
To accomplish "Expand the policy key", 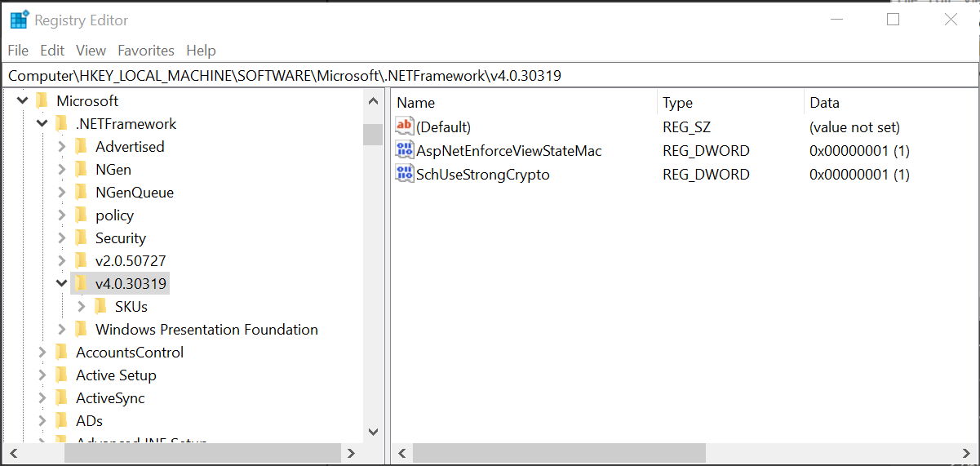I will (61, 215).
